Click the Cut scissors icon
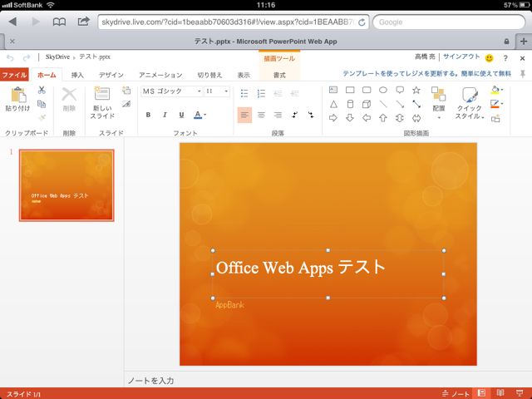This screenshot has height=399, width=532. (42, 90)
